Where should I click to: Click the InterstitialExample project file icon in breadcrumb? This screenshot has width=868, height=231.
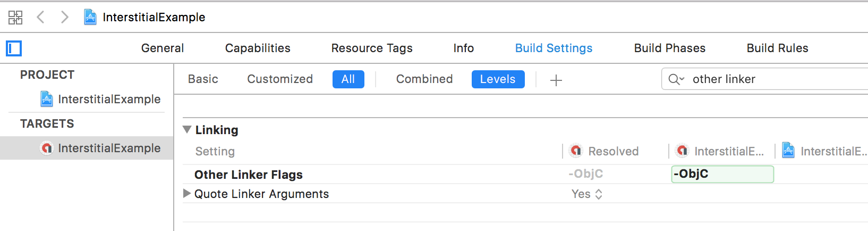point(90,17)
